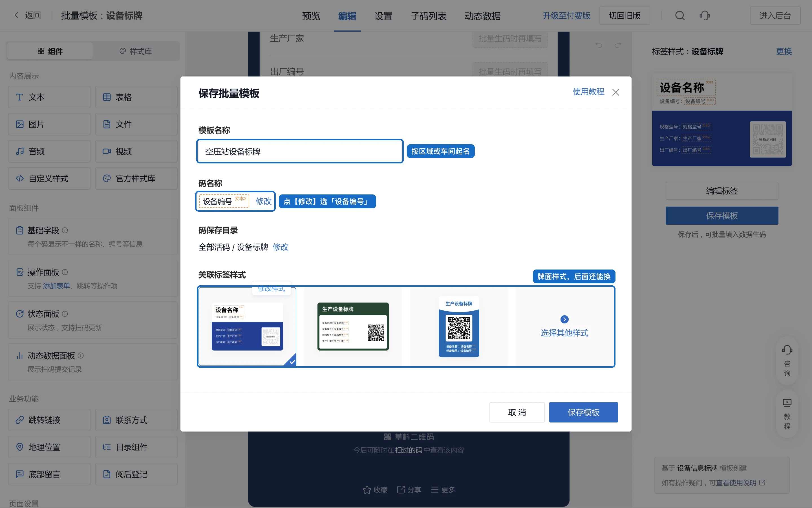
Task: Click the 模板名称 input field
Action: [300, 152]
